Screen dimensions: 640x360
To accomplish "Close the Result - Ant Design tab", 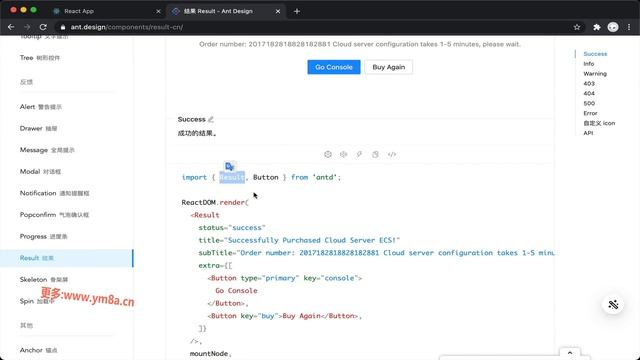I will pyautogui.click(x=278, y=11).
